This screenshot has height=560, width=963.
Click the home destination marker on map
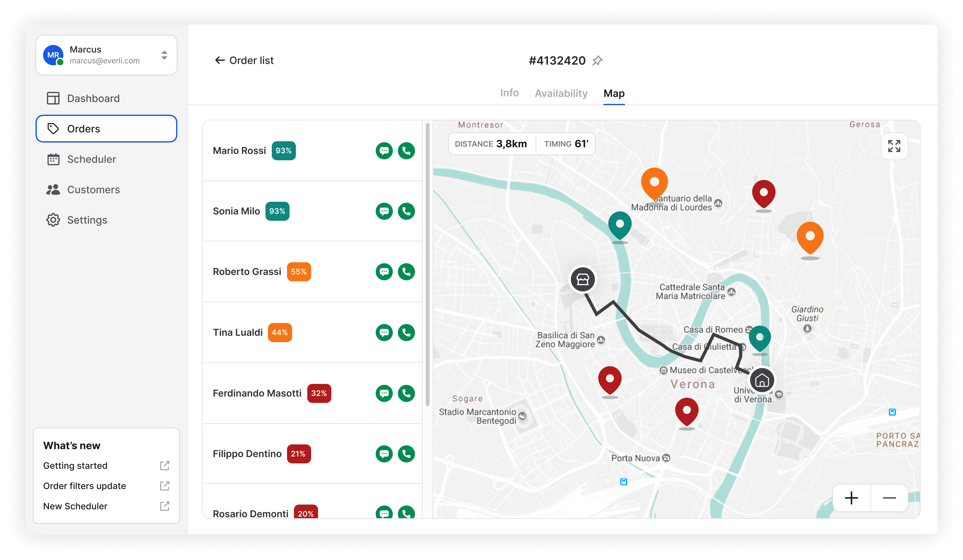762,380
